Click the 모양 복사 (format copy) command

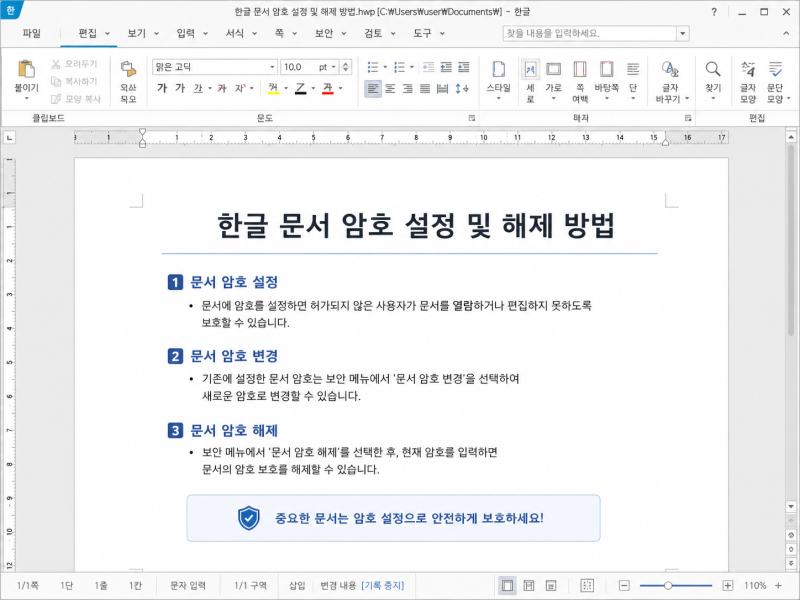[76, 99]
